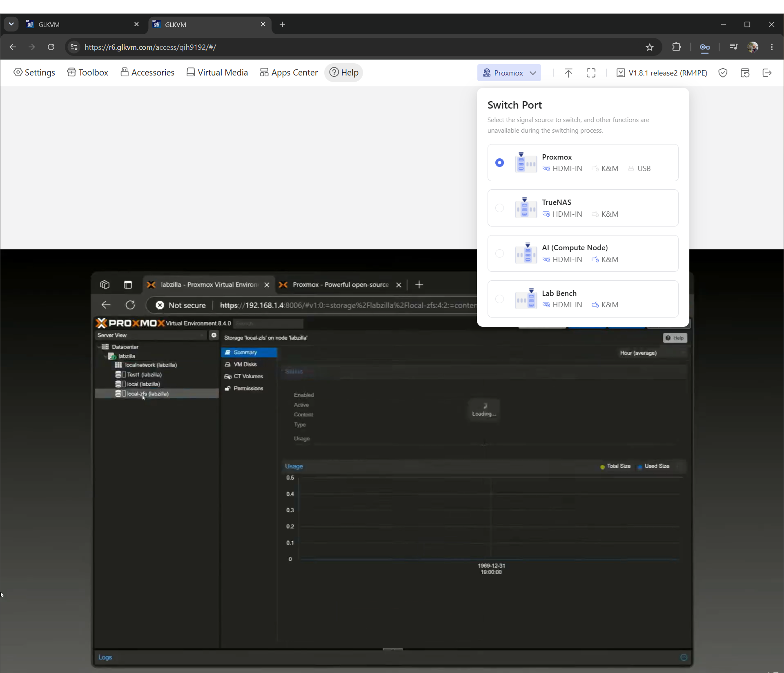Open the VM Disks section
This screenshot has height=673, width=784.
pyautogui.click(x=249, y=364)
